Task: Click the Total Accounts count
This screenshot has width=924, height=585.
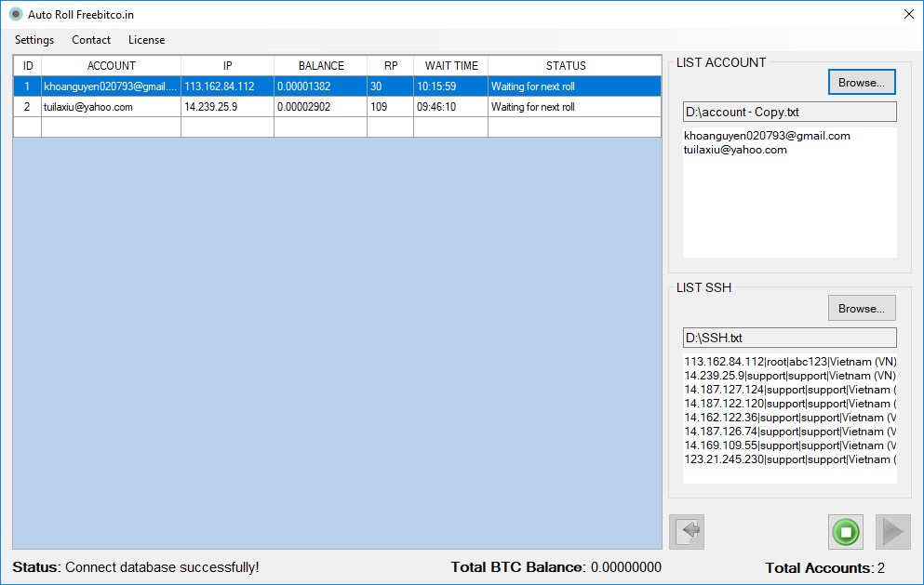Action: [881, 568]
